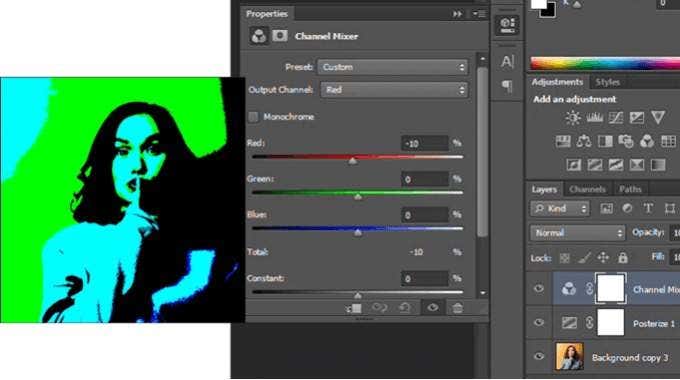Add a Color Lookup adjustment
Screen dimensions: 680x380
(668, 141)
